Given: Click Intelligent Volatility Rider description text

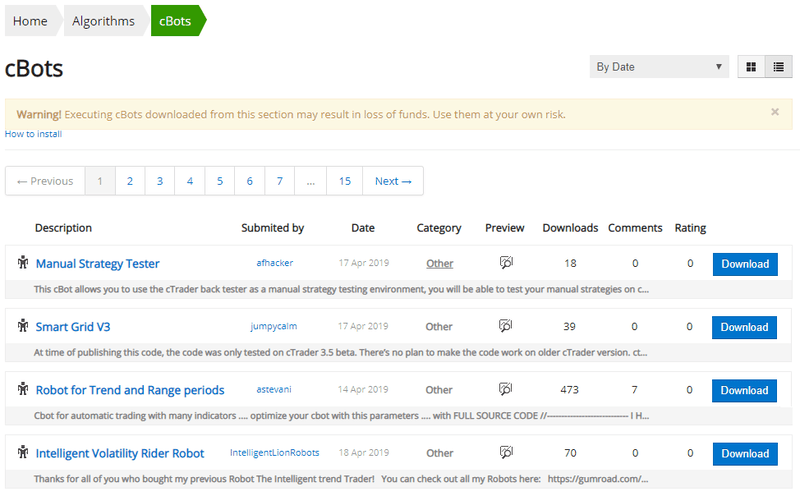Looking at the screenshot, I should tap(341, 479).
